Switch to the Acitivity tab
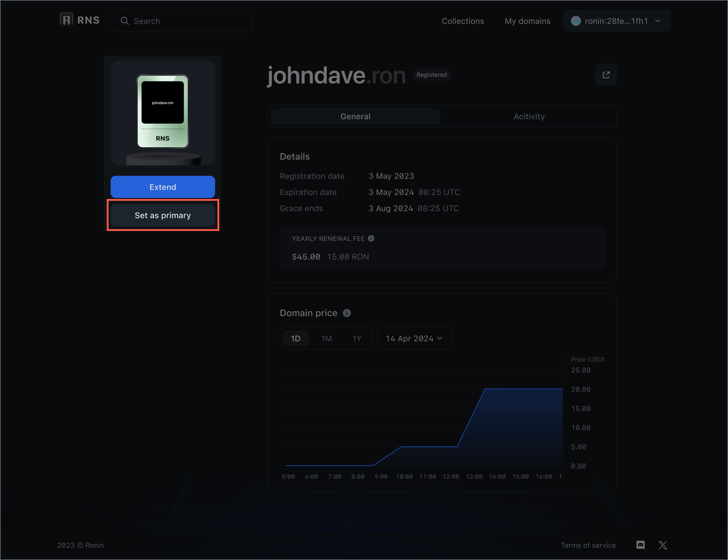This screenshot has height=560, width=728. [x=529, y=116]
